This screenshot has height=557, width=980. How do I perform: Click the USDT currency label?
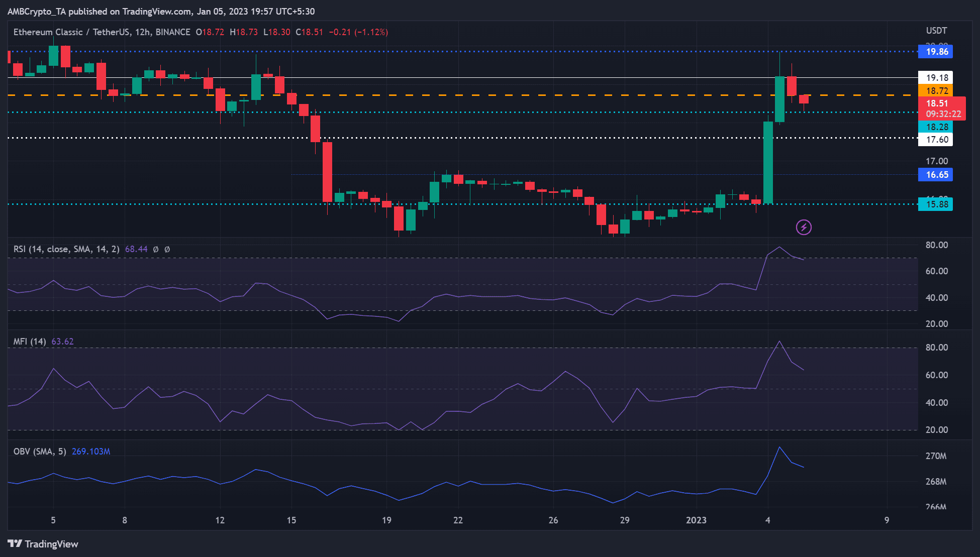[x=936, y=31]
